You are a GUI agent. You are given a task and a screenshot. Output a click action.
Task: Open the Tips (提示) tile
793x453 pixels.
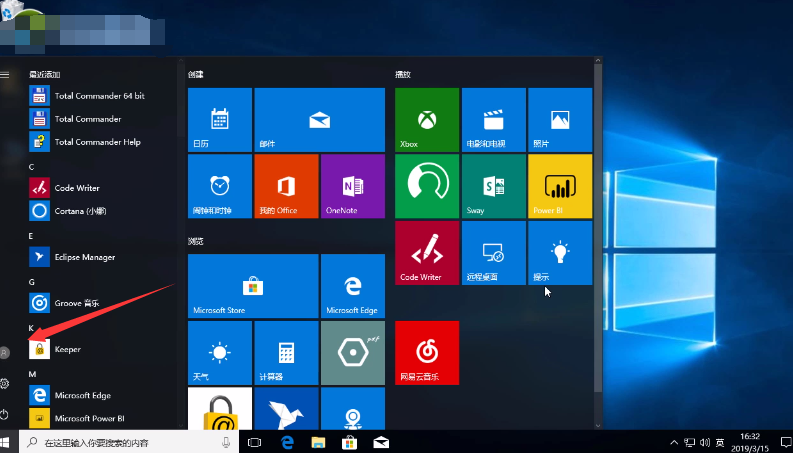click(x=560, y=253)
